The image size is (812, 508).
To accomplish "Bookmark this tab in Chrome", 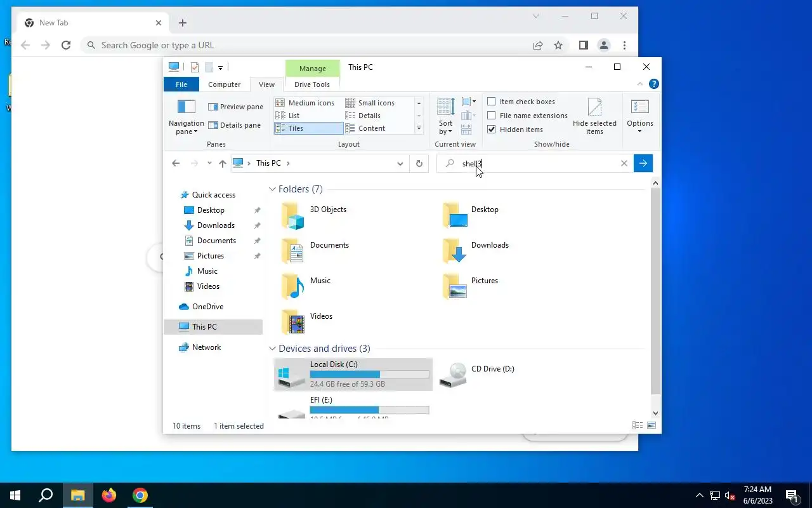I will pyautogui.click(x=558, y=45).
